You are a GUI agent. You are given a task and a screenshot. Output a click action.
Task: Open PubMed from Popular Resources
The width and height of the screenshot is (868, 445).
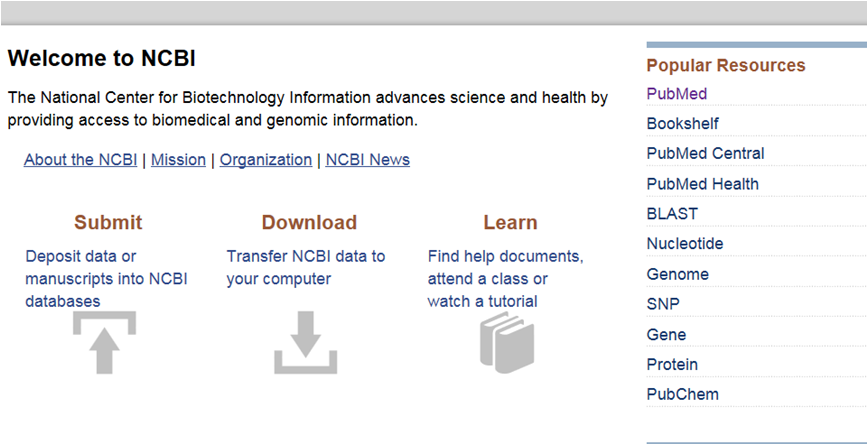click(677, 94)
